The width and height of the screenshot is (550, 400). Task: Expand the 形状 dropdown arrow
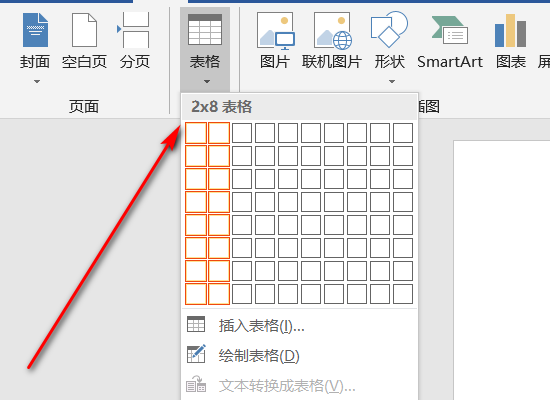[x=392, y=81]
